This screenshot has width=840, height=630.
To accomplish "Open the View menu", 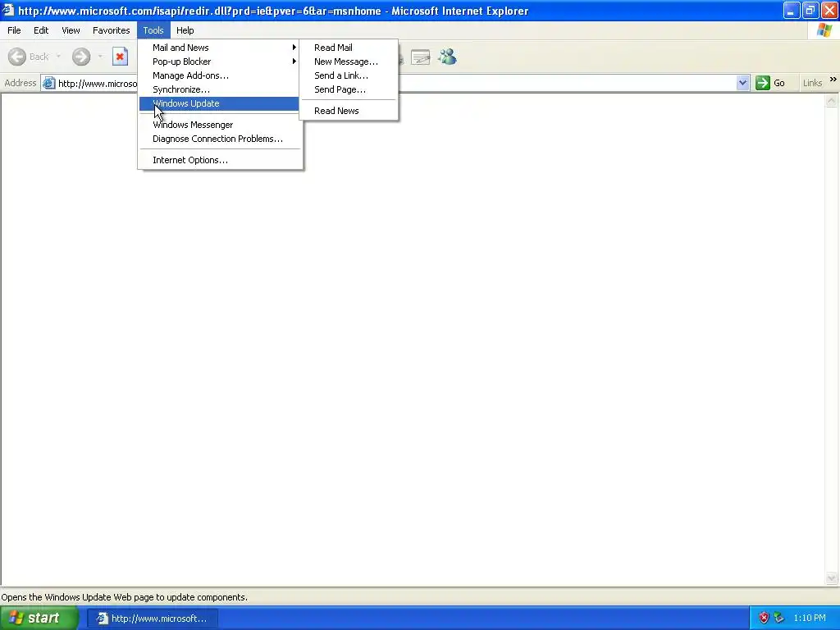I will tap(71, 30).
